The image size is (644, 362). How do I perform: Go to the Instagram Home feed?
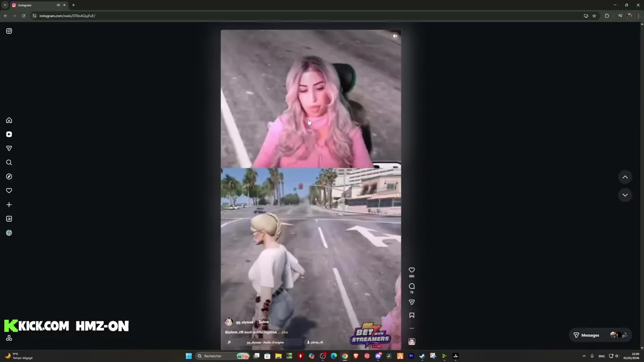tap(9, 120)
